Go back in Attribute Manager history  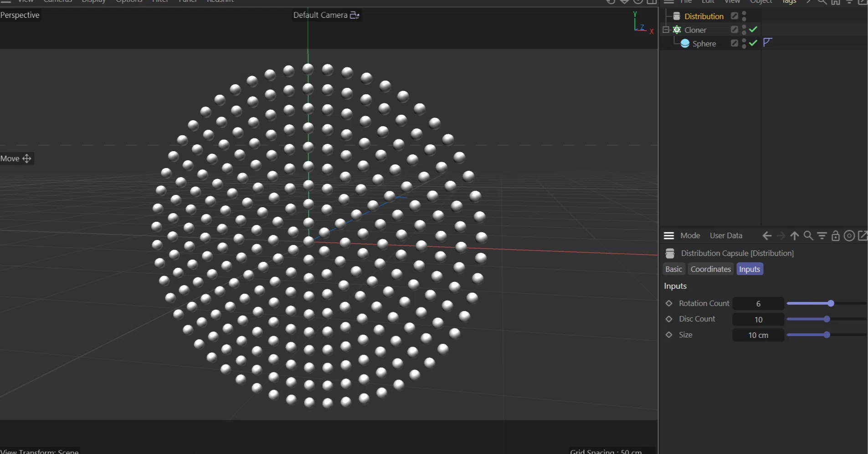tap(767, 235)
